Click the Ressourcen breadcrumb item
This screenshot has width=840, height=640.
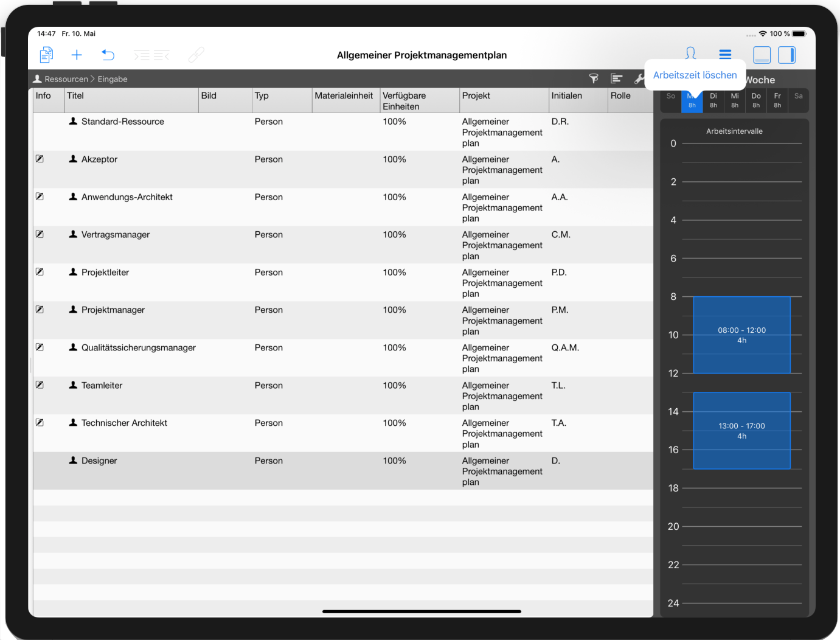coord(66,78)
